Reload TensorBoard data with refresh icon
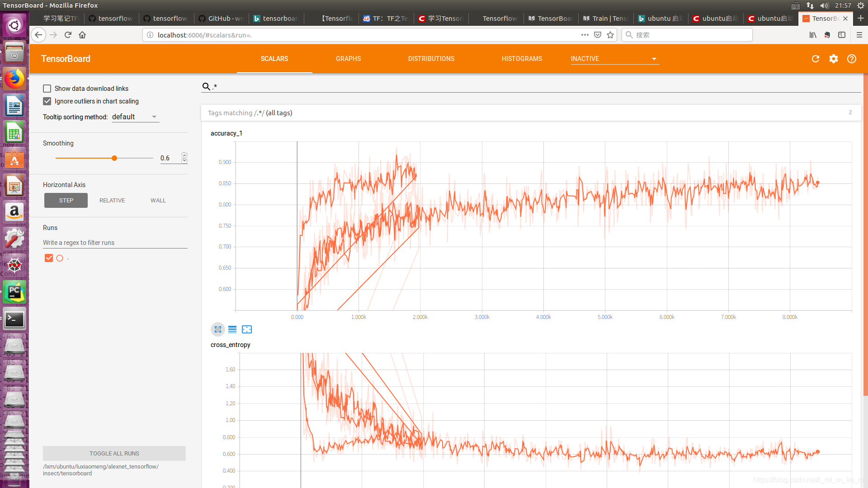The image size is (868, 488). tap(816, 59)
